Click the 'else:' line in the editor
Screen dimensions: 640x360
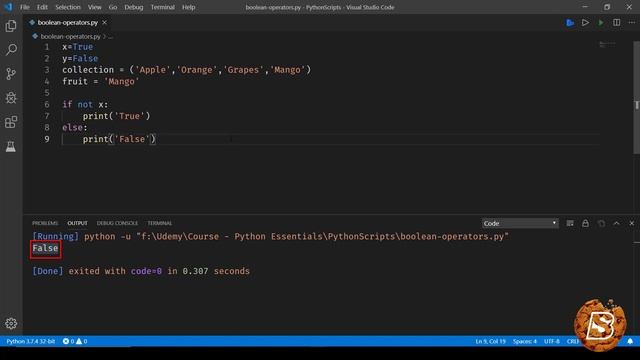tap(75, 128)
